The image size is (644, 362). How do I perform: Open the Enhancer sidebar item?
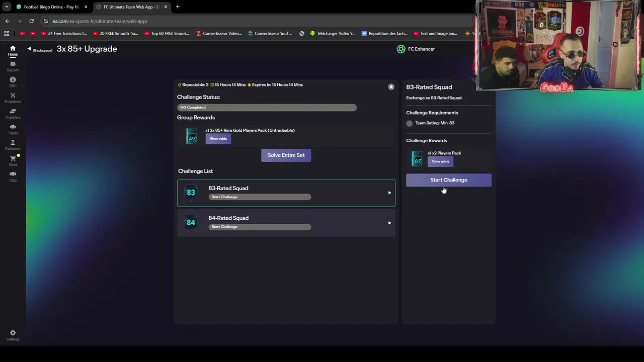pos(13,145)
